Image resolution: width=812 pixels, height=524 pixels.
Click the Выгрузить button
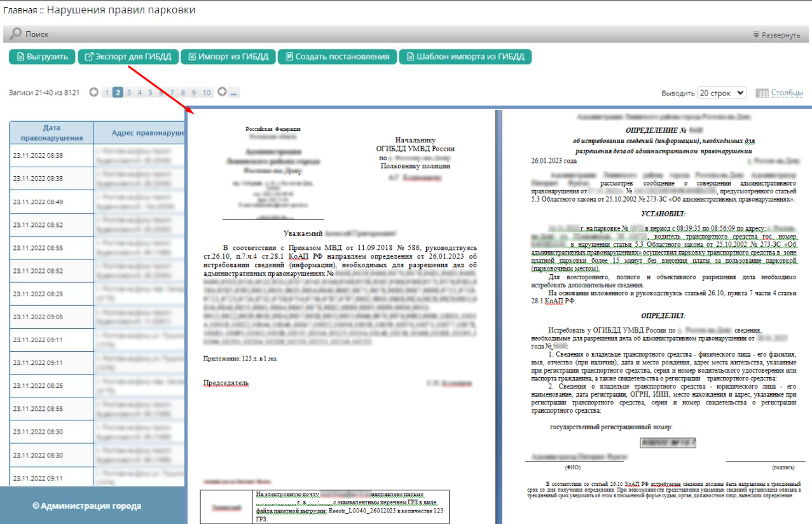click(x=43, y=57)
